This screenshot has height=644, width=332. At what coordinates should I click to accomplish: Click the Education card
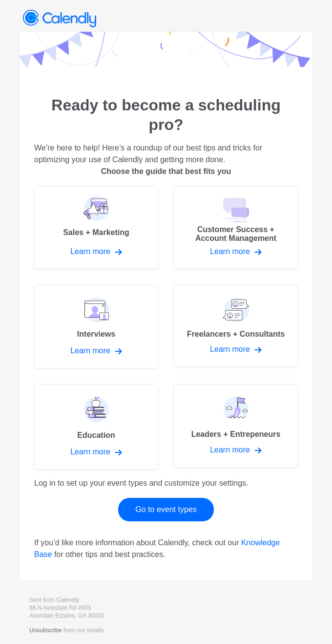(96, 426)
